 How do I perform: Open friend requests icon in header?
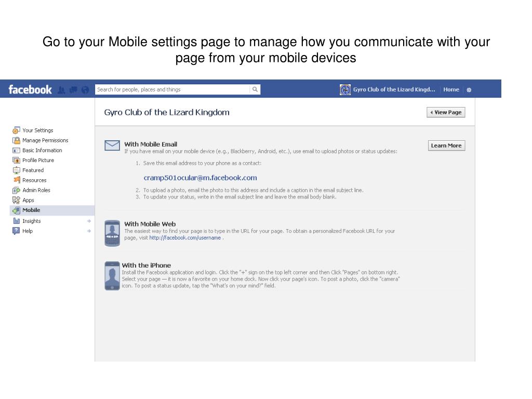(61, 90)
